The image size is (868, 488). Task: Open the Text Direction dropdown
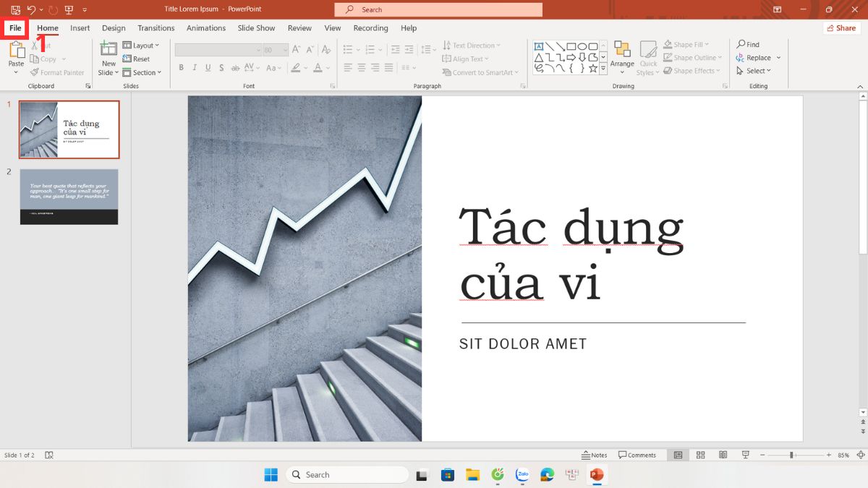tap(472, 46)
